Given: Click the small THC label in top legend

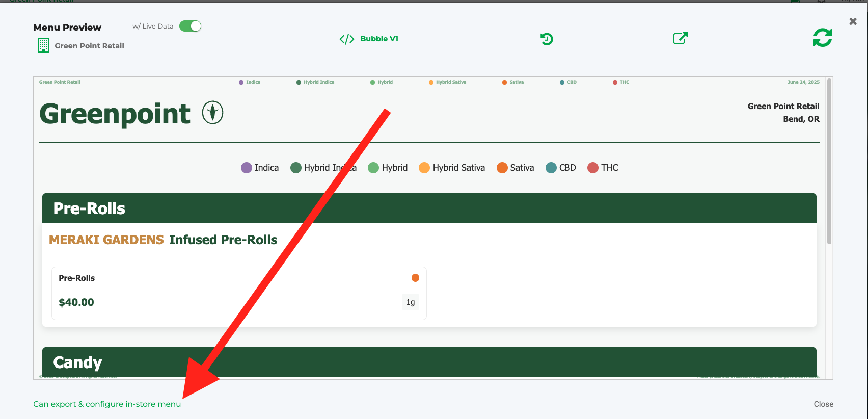Looking at the screenshot, I should tap(625, 82).
